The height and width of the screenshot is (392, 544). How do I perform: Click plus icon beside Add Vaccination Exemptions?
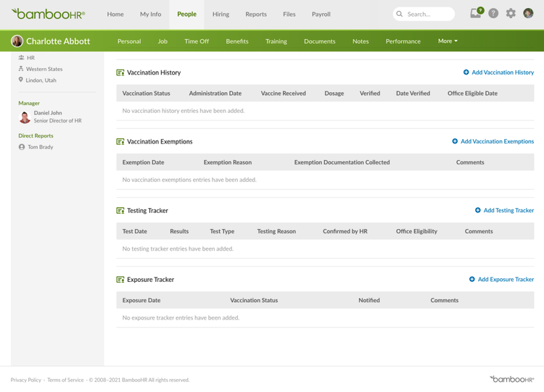point(455,141)
